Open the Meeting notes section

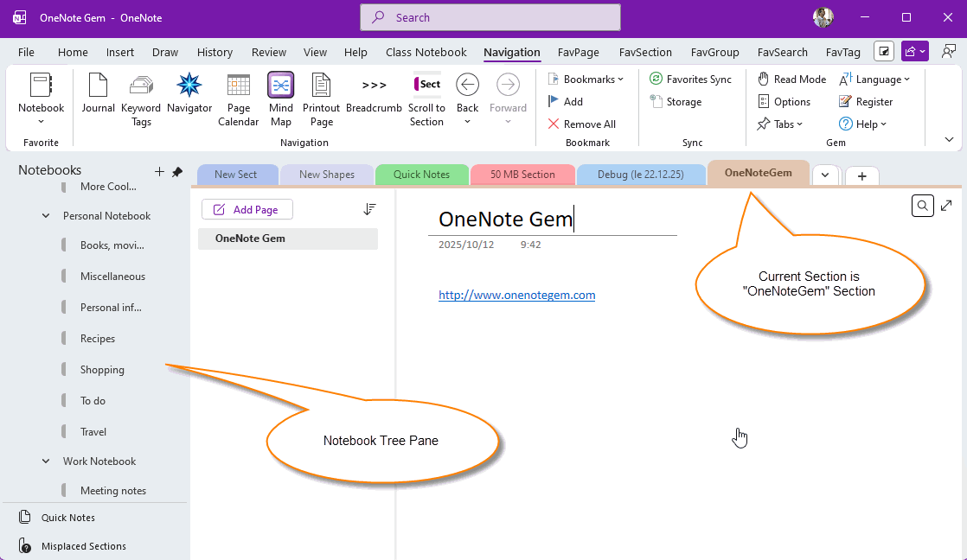pyautogui.click(x=112, y=490)
